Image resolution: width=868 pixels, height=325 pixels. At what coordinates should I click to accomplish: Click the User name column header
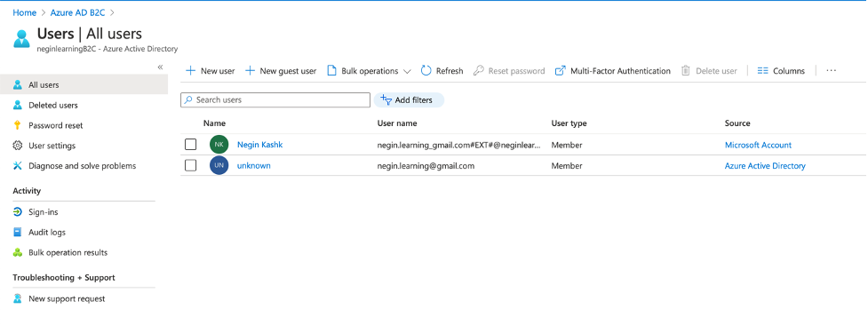[x=397, y=123]
